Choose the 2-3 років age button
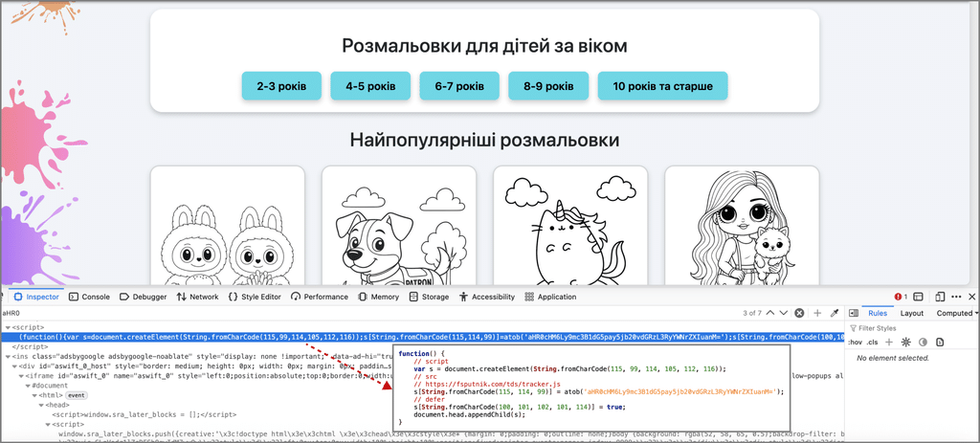This screenshot has width=980, height=443. coord(281,86)
